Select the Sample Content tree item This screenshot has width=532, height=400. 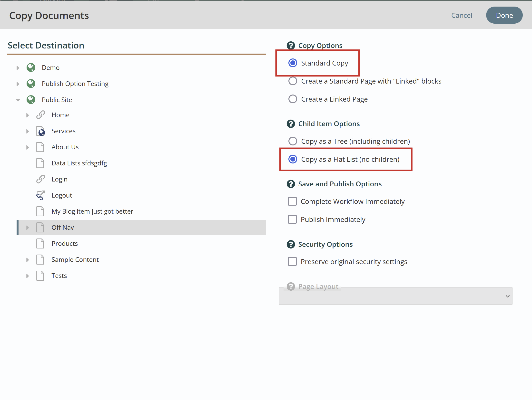75,259
